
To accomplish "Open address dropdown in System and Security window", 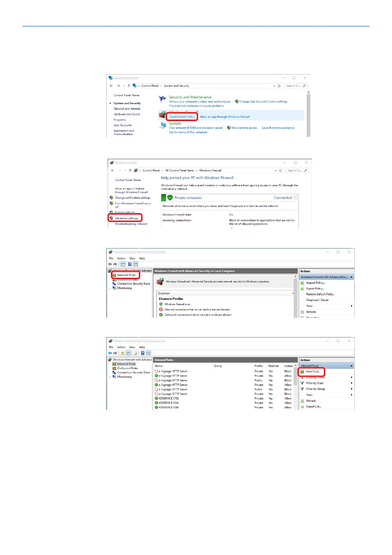I will click(x=274, y=86).
